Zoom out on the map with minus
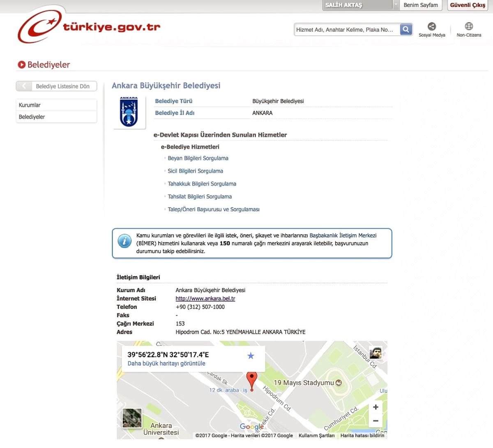The width and height of the screenshot is (493, 448). (376, 421)
